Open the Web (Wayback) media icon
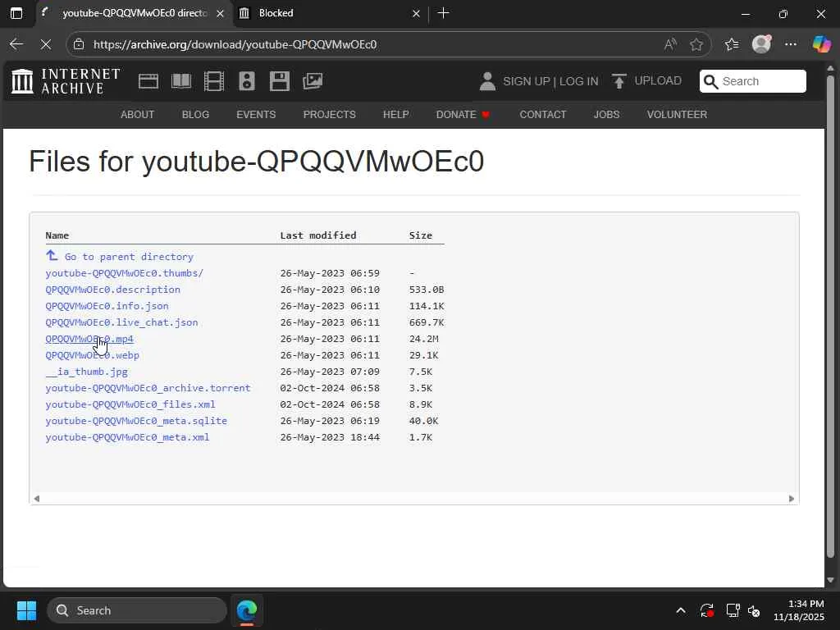 click(148, 81)
